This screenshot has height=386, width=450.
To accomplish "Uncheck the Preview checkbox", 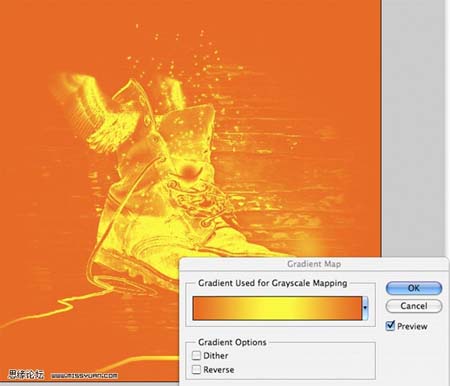I will [x=390, y=326].
